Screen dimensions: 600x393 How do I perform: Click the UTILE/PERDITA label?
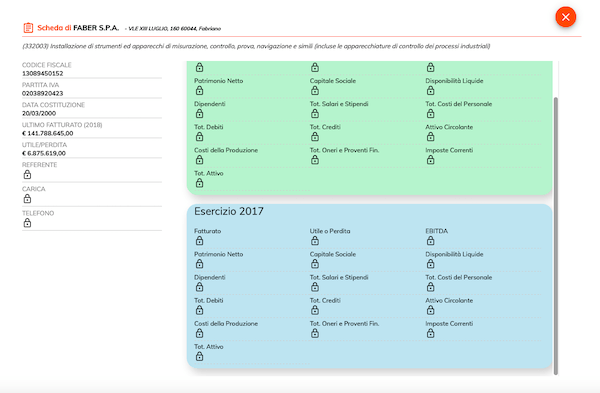[44, 145]
